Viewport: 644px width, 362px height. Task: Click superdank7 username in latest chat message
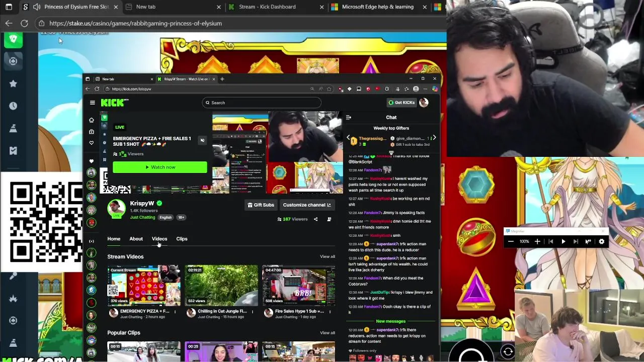pos(387,330)
